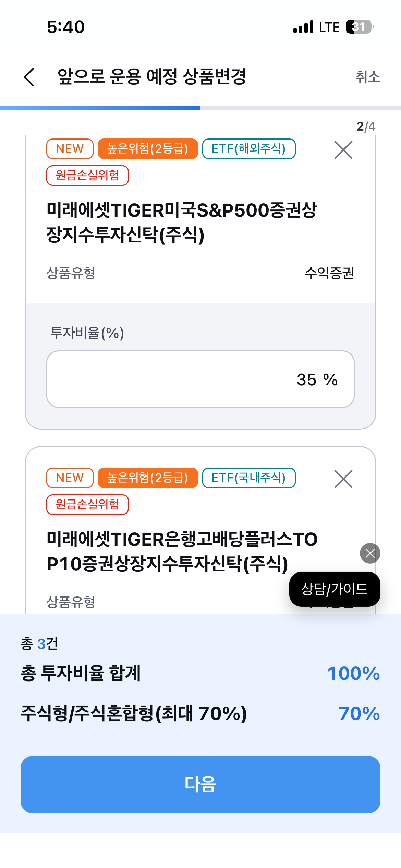Image resolution: width=401 pixels, height=868 pixels.
Task: Select the 미래에셋TIGER은행고배당플러스TOP10 product title
Action: (182, 551)
